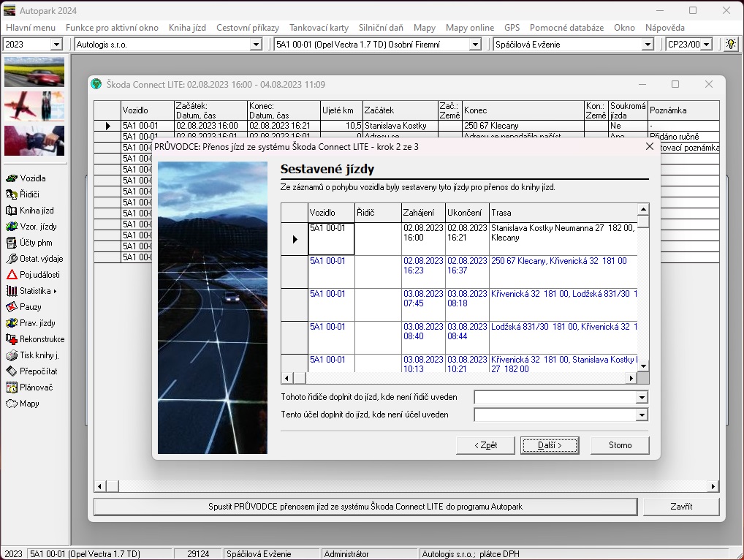Click the airplane thumbnail
The width and height of the screenshot is (744, 560).
[x=34, y=106]
